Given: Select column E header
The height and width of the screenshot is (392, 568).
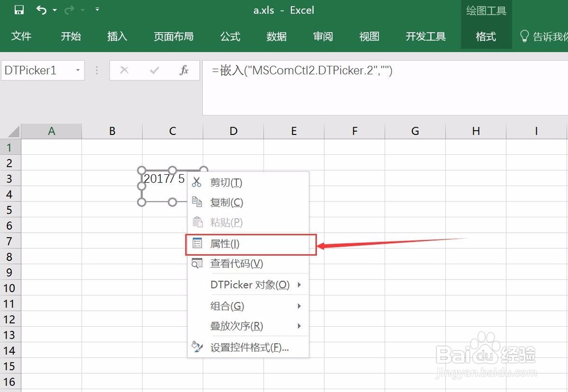Looking at the screenshot, I should pos(294,131).
